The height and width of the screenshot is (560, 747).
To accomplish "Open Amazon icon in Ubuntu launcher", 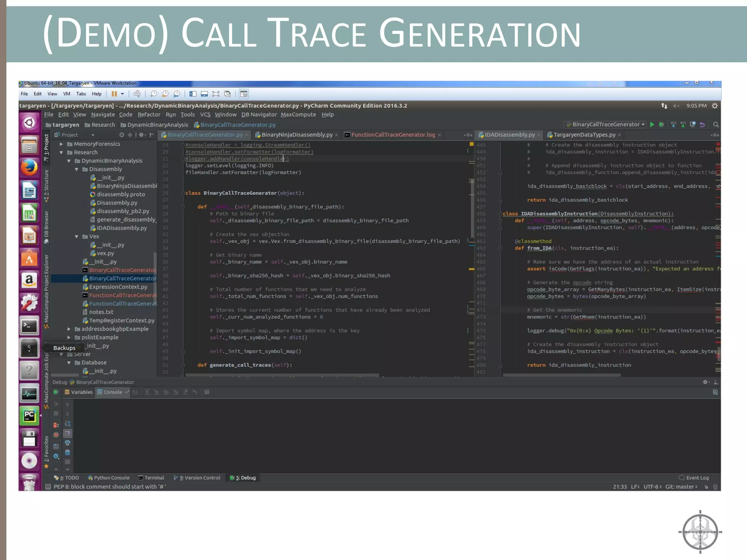I will (x=29, y=281).
